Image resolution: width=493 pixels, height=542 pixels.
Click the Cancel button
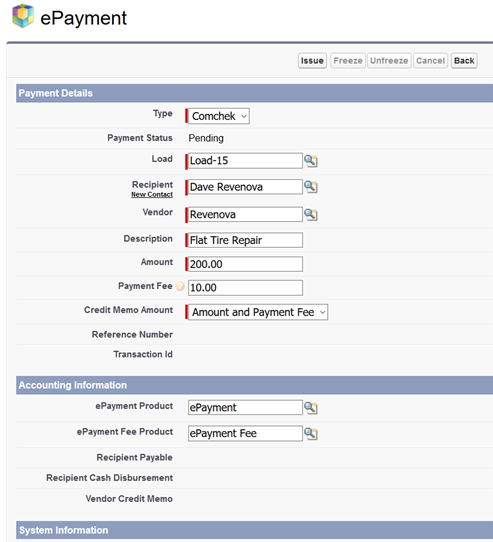430,61
